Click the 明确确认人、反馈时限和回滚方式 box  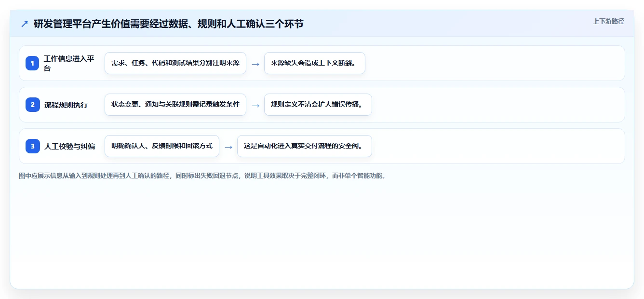coord(162,146)
